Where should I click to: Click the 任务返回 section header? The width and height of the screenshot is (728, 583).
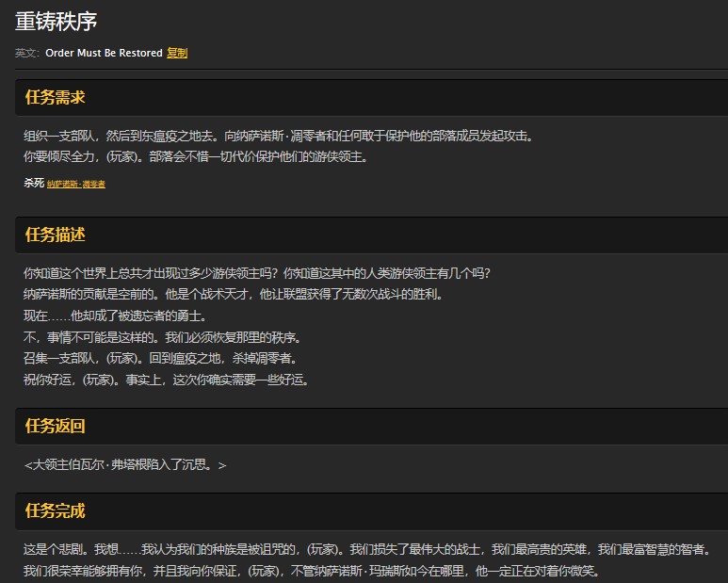pos(56,426)
